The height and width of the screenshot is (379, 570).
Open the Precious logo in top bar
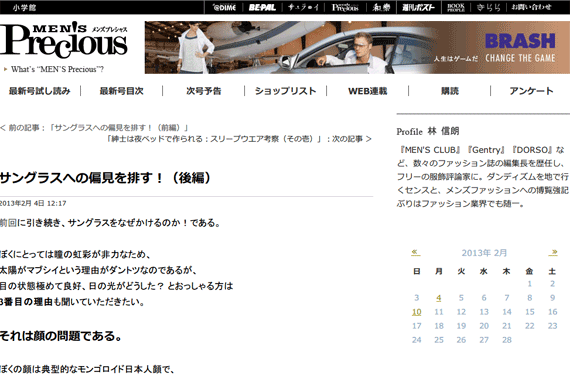pos(345,7)
